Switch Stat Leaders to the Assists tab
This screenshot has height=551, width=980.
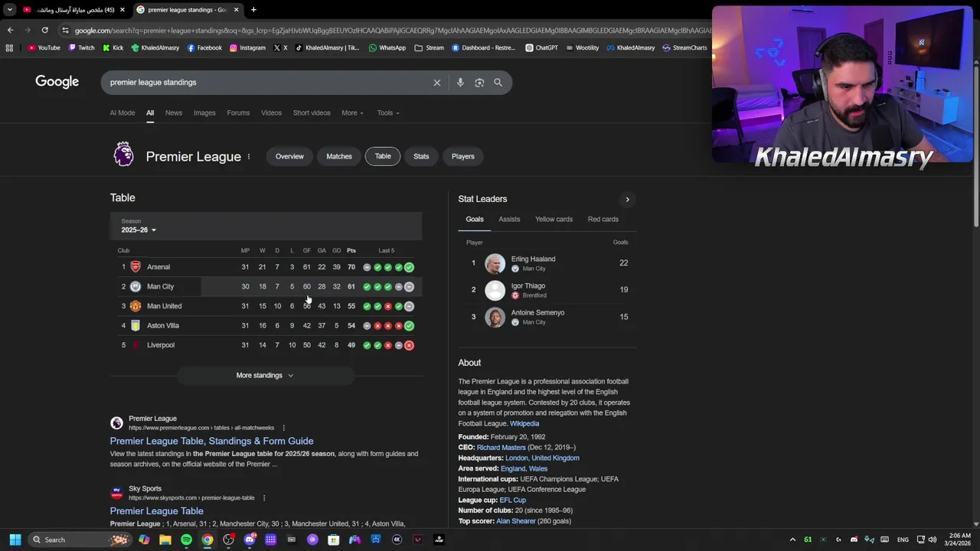[x=509, y=220]
